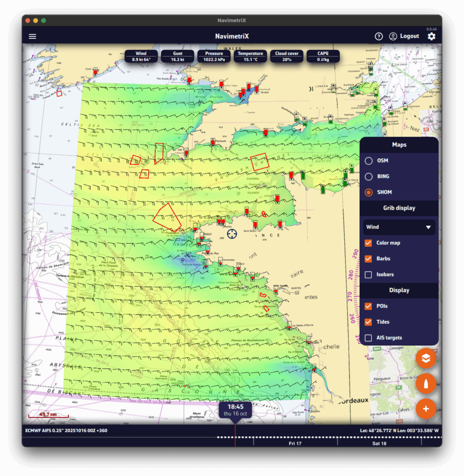Click the crosshair marker on the map
The image size is (464, 476).
[232, 233]
